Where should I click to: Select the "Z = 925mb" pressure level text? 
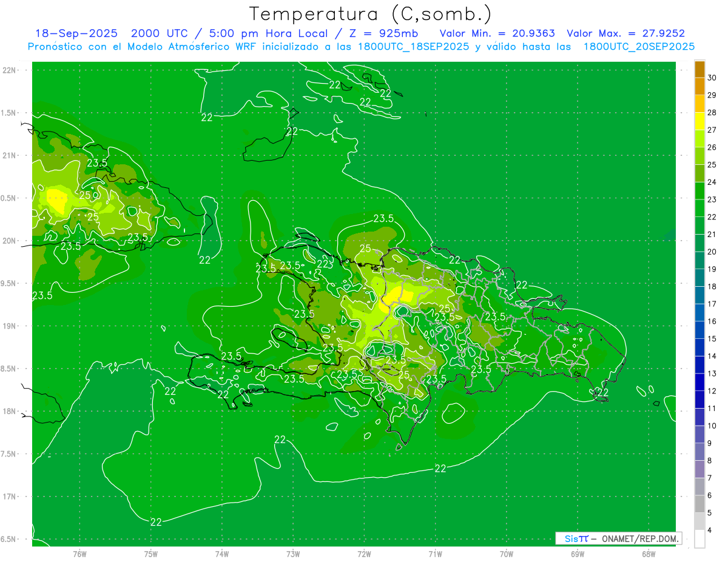(x=383, y=33)
